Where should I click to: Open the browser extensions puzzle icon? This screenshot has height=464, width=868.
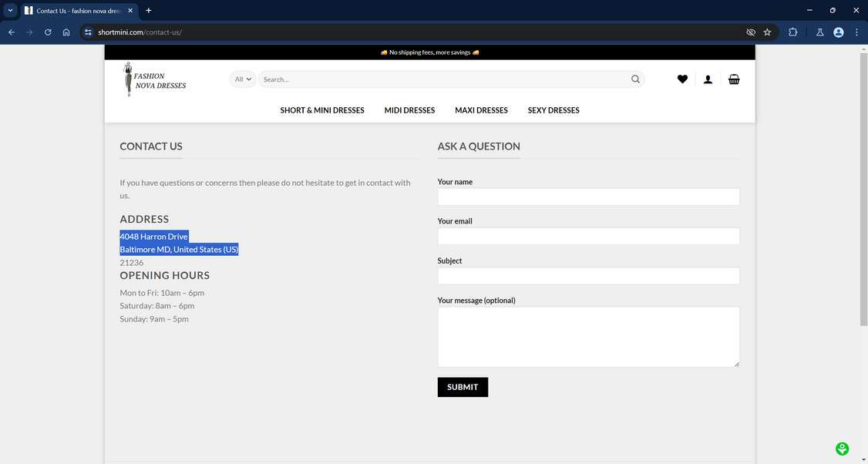pyautogui.click(x=792, y=32)
